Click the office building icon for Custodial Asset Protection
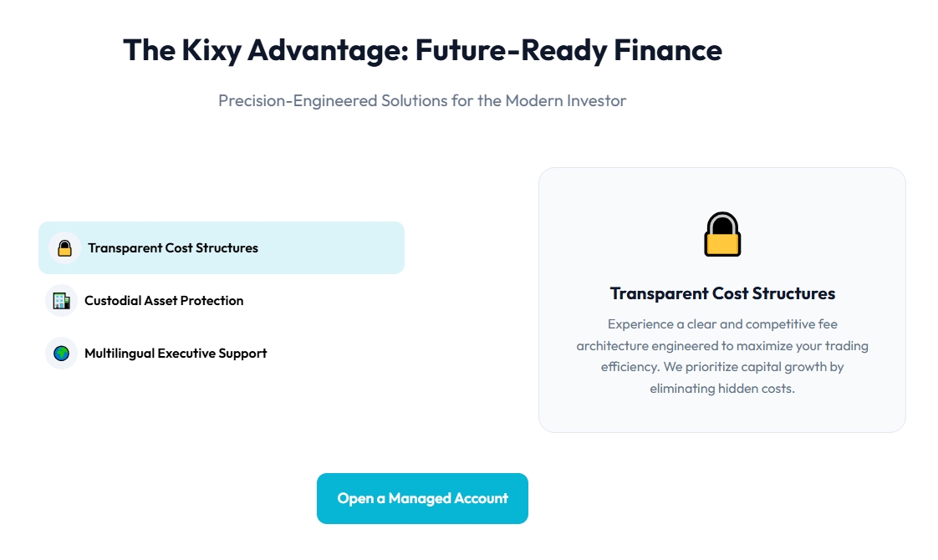The width and height of the screenshot is (938, 560). pos(61,300)
